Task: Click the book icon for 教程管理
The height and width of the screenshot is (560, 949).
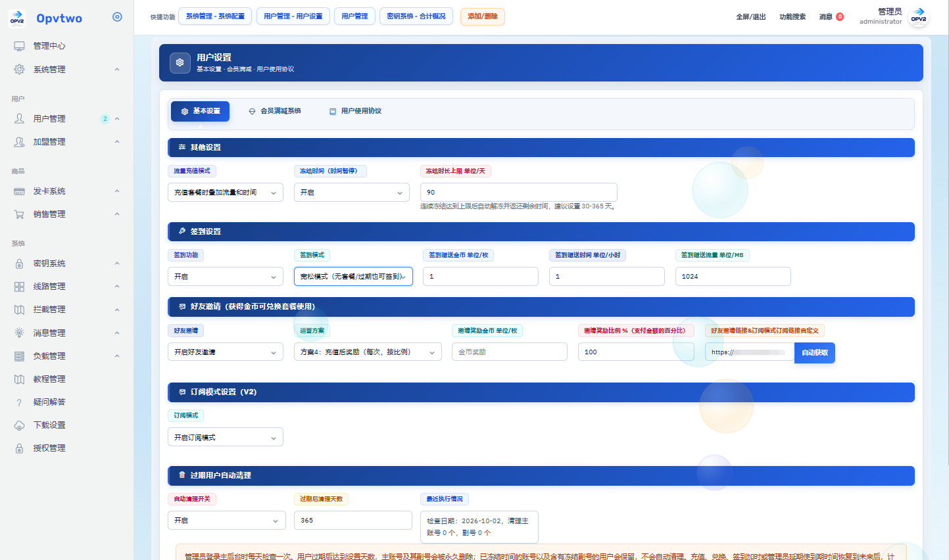Action: [x=19, y=379]
